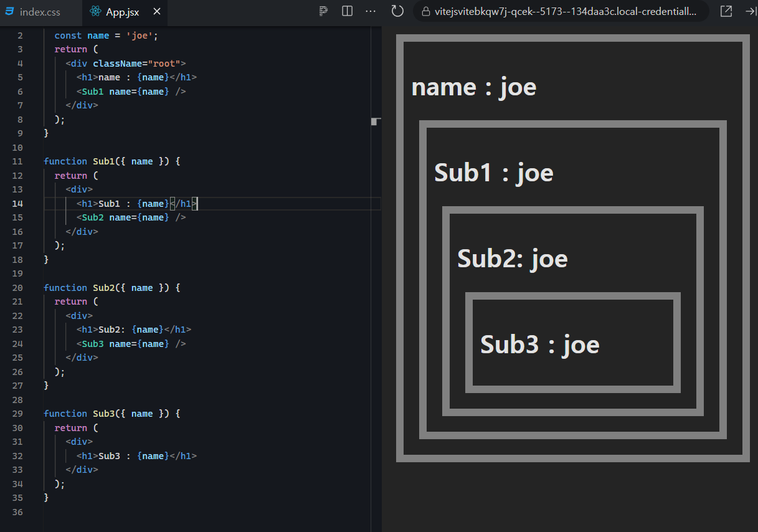Viewport: 758px width, 532px height.
Task: Click the h1 name code on line 5
Action: pyautogui.click(x=137, y=77)
